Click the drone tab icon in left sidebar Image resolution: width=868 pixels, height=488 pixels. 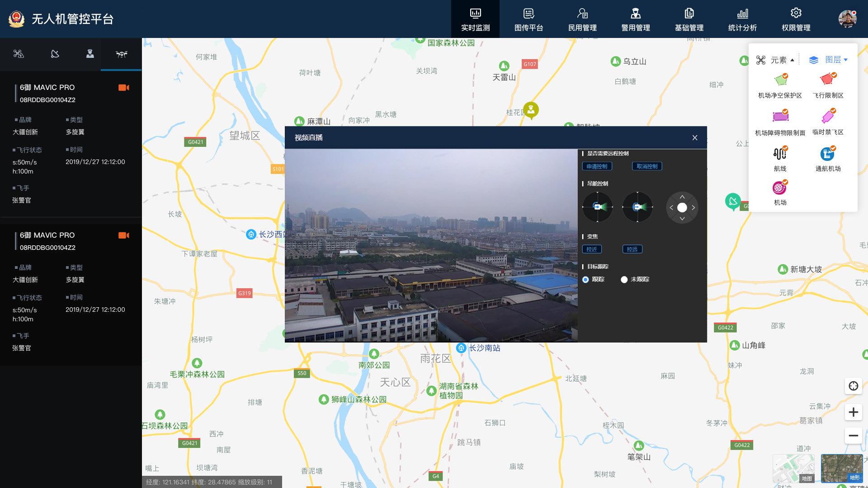click(x=121, y=54)
